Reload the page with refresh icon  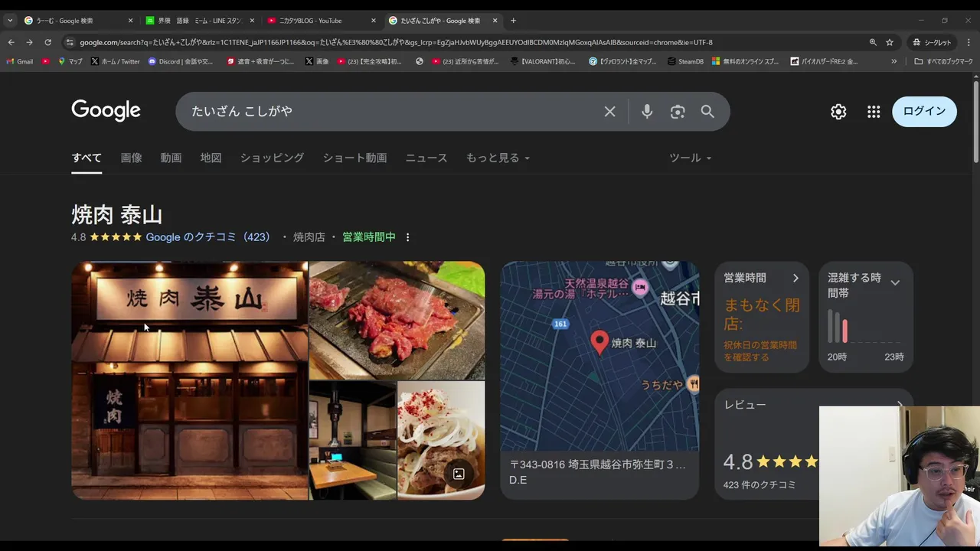47,42
